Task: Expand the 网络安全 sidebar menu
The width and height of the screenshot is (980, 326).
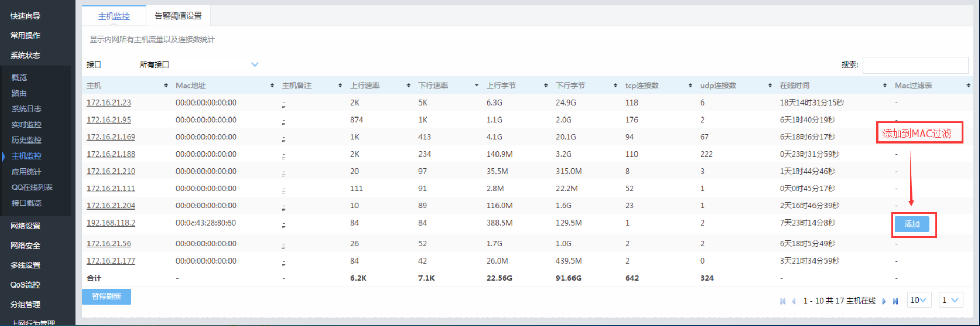Action: (26, 245)
